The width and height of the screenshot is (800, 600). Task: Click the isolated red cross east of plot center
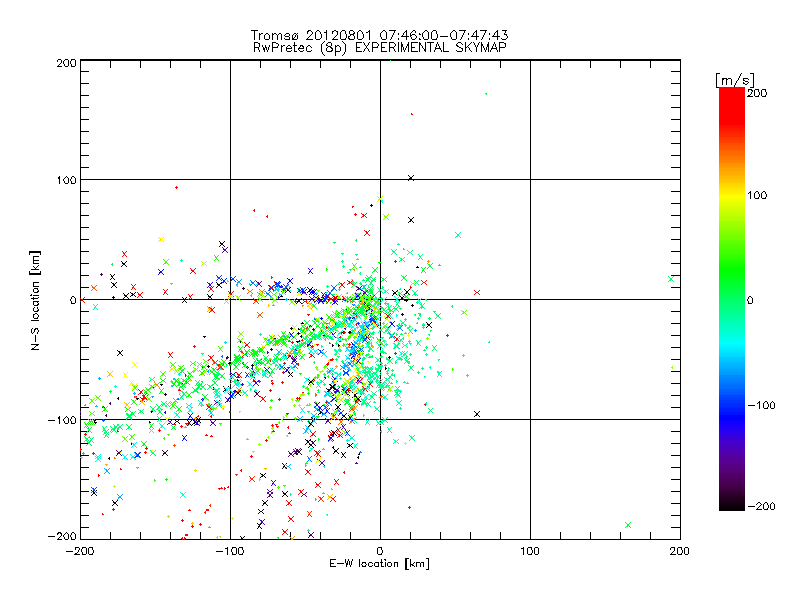[477, 293]
